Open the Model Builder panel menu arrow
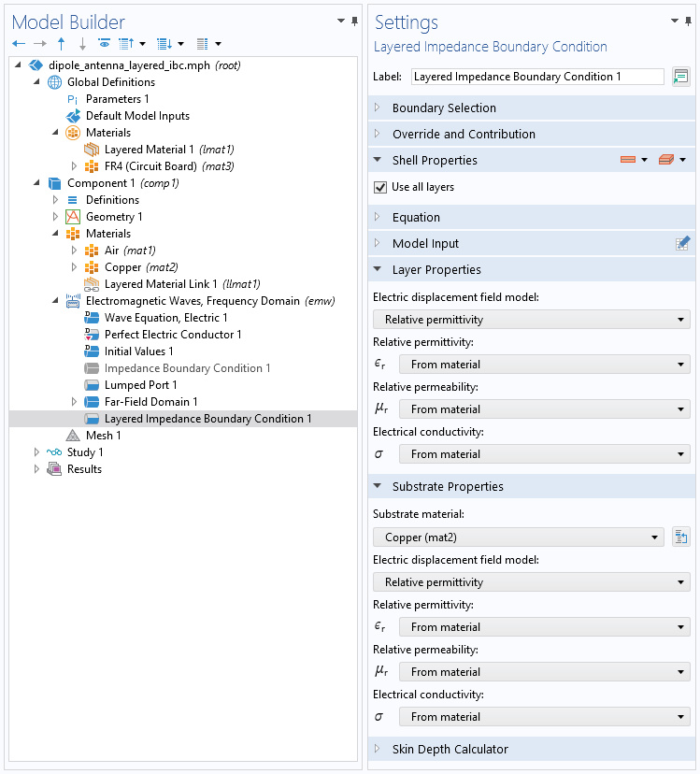 click(340, 21)
